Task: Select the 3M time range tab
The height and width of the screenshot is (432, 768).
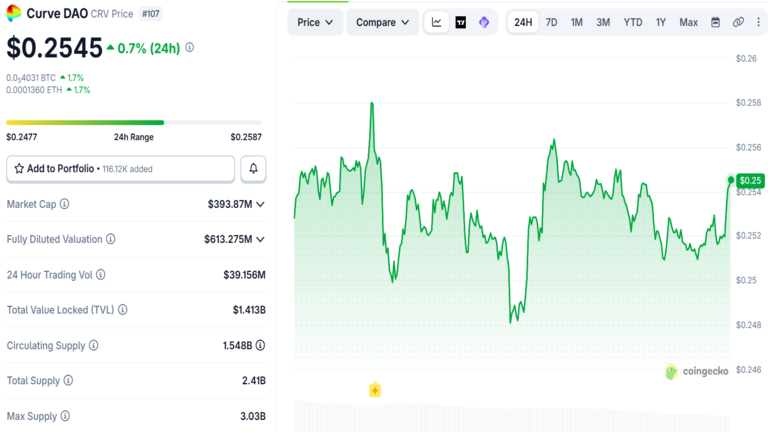Action: pyautogui.click(x=603, y=23)
